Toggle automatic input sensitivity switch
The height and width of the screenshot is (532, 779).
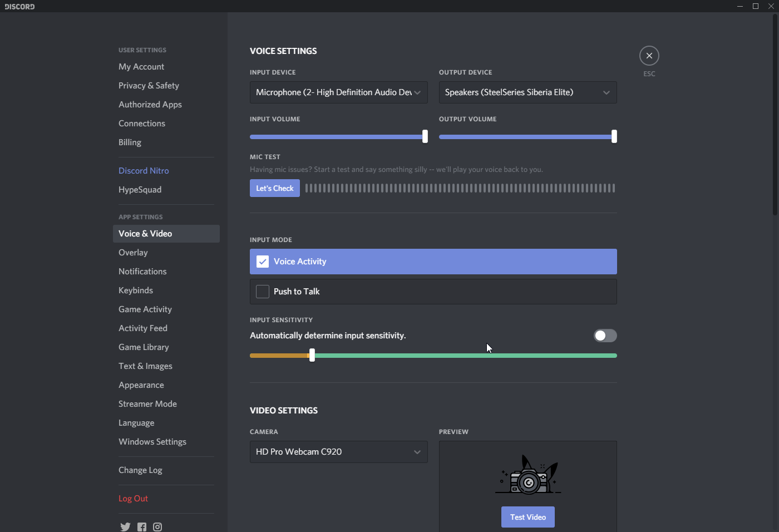tap(605, 336)
